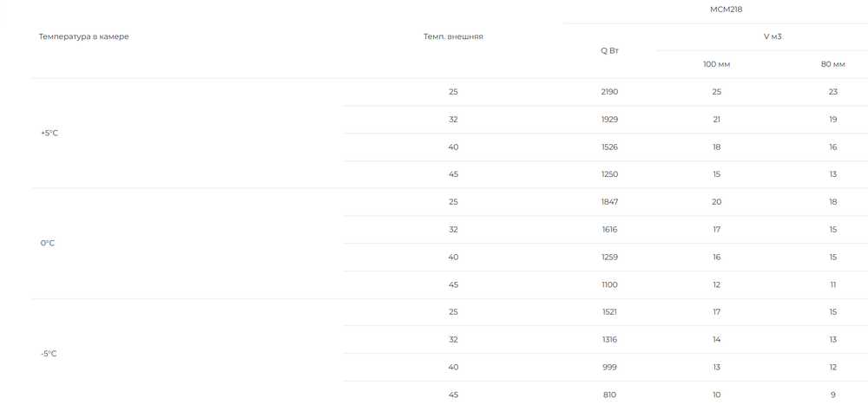
Task: Click the 1616 power value cell
Action: 609,230
